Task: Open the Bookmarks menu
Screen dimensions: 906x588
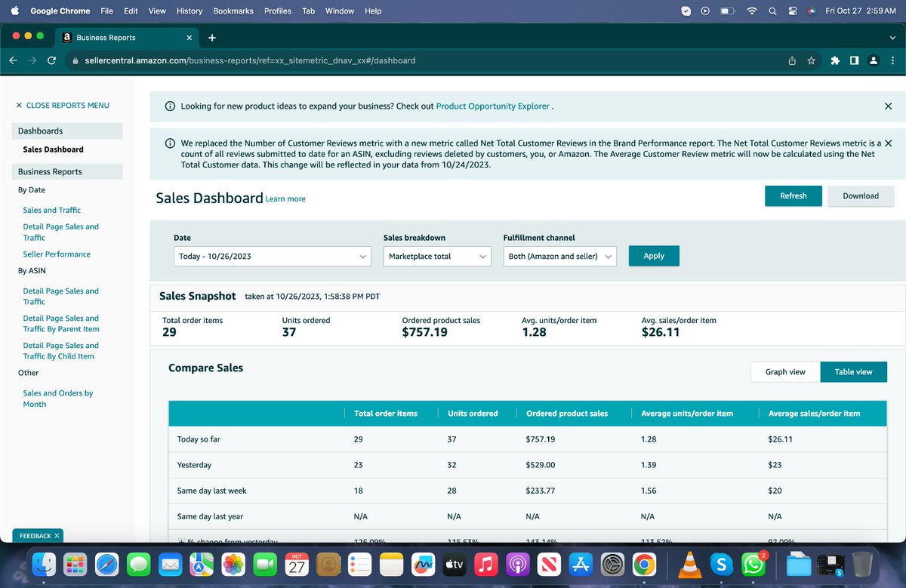Action: coord(233,11)
